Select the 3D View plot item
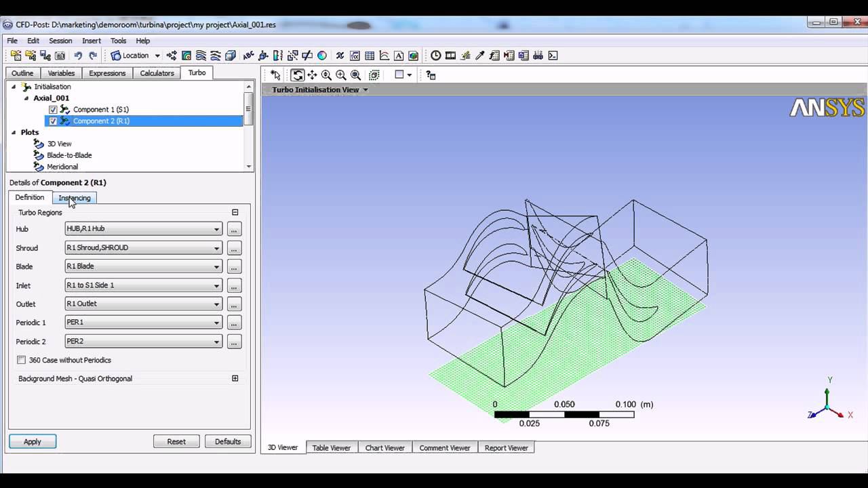The width and height of the screenshot is (868, 488). click(x=59, y=144)
